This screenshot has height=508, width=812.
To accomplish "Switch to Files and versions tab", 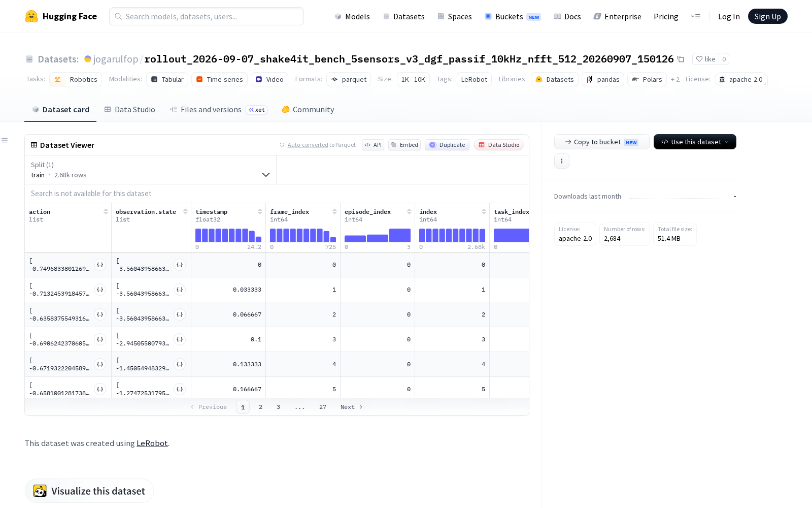I will (218, 109).
